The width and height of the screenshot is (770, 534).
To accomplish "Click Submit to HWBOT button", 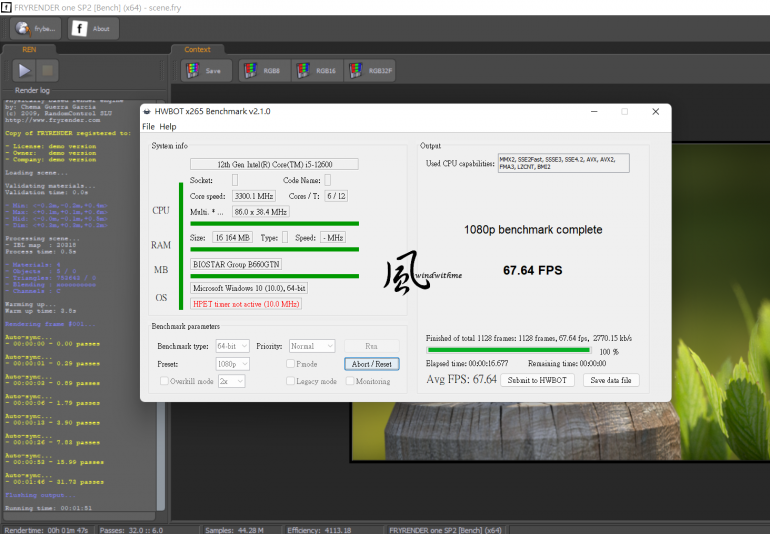I will pos(537,380).
